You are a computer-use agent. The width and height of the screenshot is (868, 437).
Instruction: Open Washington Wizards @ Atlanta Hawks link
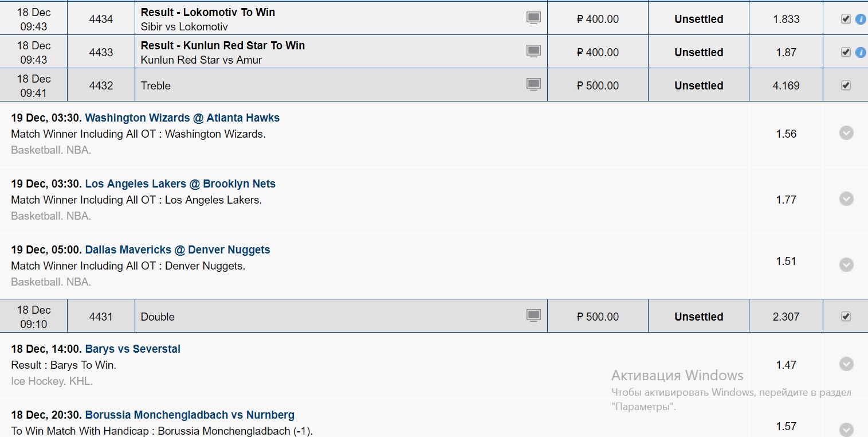click(182, 118)
